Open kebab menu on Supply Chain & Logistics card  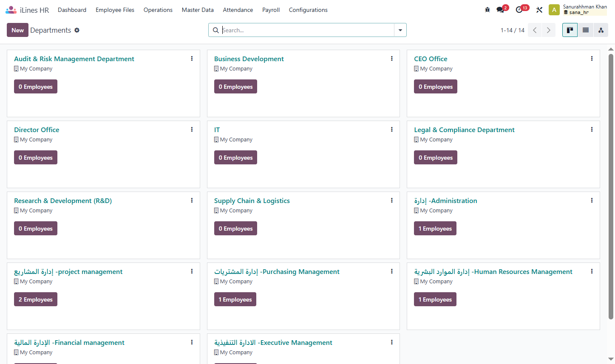[x=392, y=200]
